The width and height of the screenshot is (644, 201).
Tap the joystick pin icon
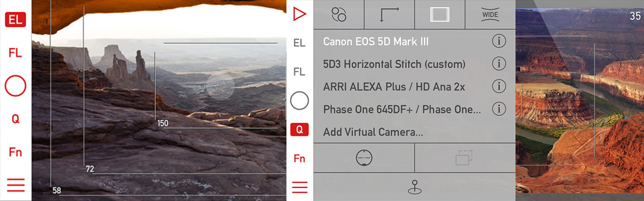pos(415,187)
